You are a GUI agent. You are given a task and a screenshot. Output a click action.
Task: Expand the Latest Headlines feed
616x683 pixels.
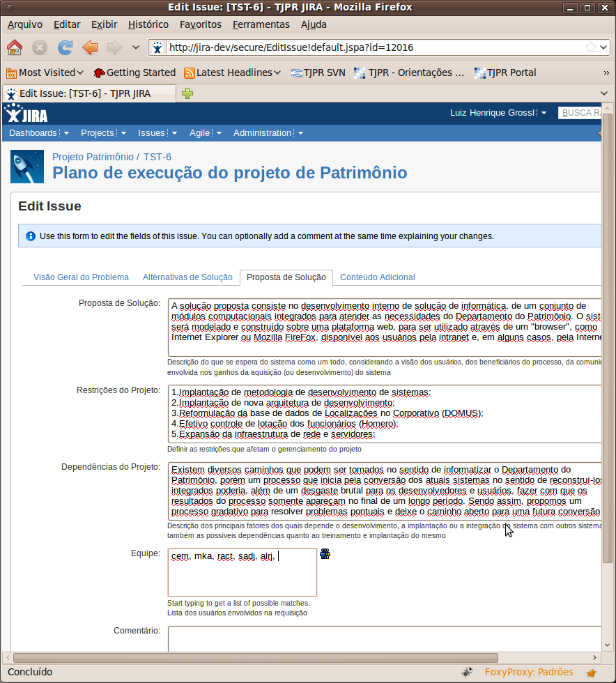(x=232, y=72)
